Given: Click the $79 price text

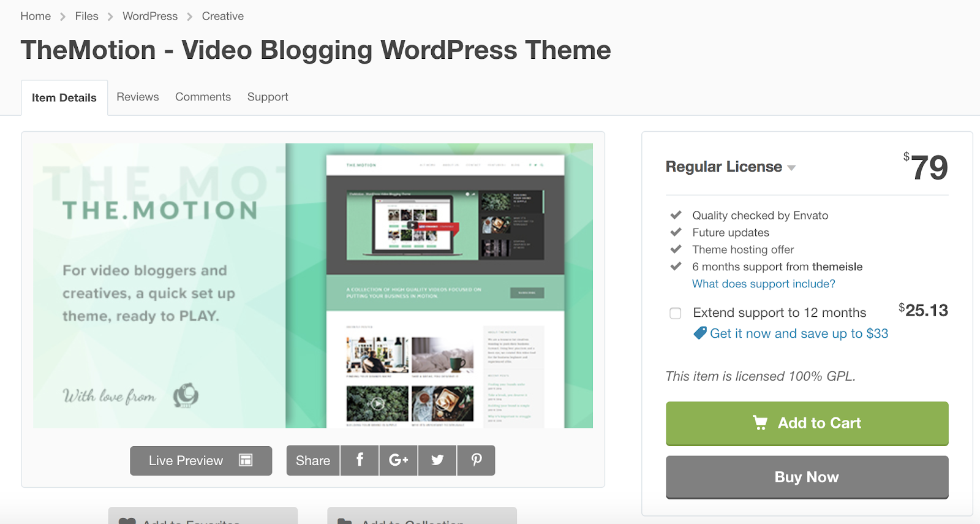Looking at the screenshot, I should click(x=925, y=167).
